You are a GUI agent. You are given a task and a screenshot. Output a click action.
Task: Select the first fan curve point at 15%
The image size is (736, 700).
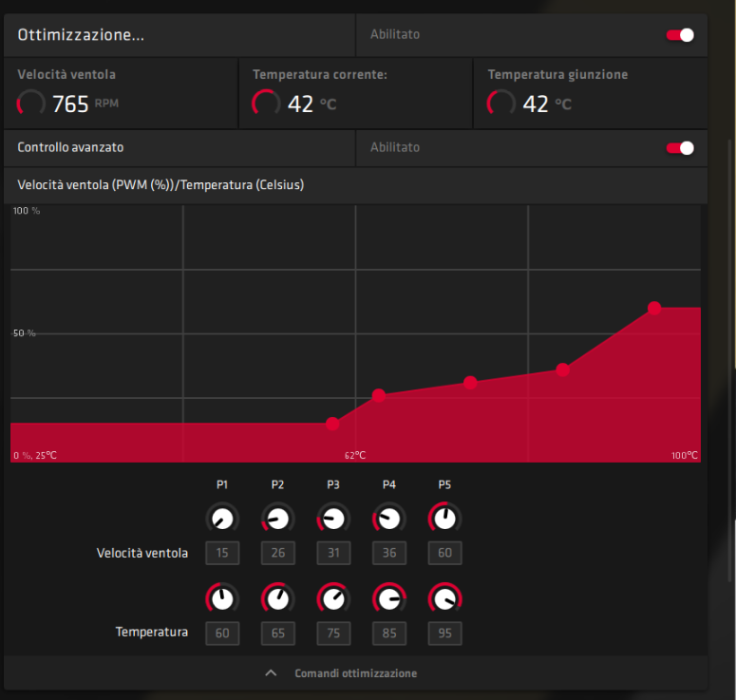(x=332, y=424)
